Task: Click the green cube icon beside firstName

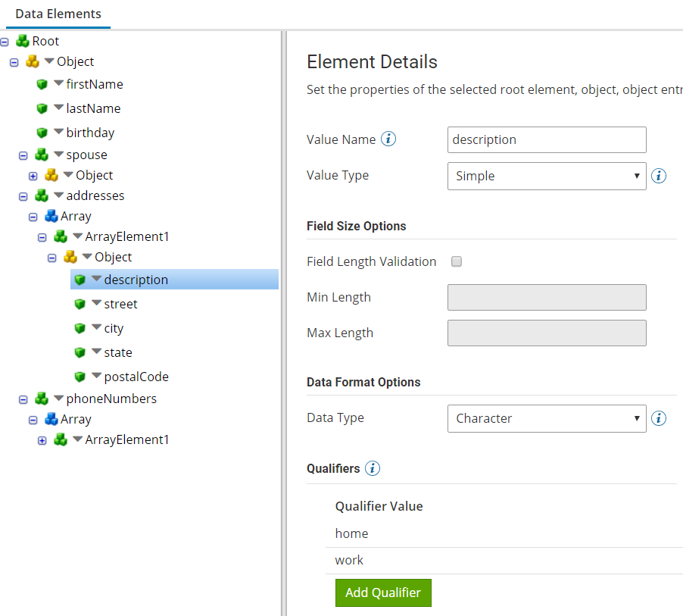Action: coord(42,84)
